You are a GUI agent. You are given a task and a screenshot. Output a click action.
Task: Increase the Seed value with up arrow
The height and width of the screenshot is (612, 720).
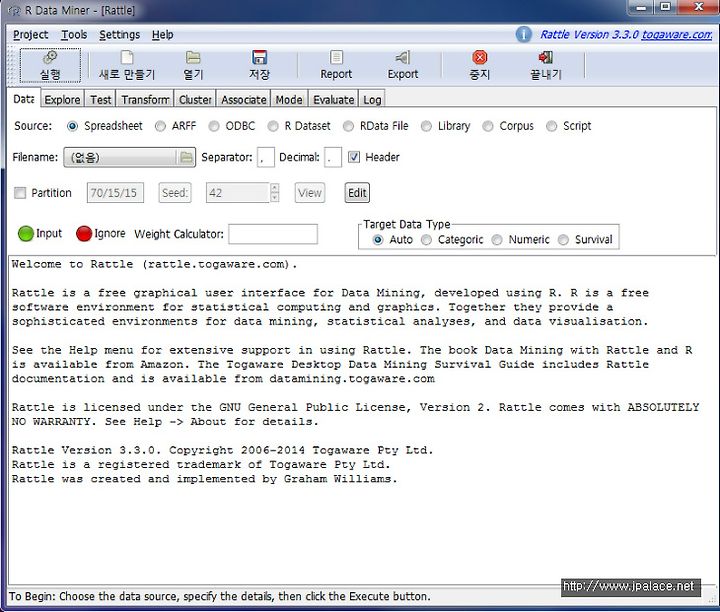pyautogui.click(x=275, y=188)
